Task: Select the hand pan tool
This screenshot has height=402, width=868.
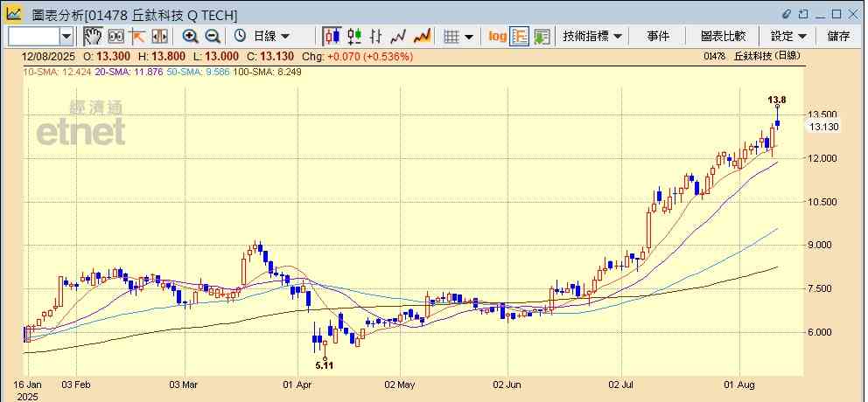Action: click(93, 37)
